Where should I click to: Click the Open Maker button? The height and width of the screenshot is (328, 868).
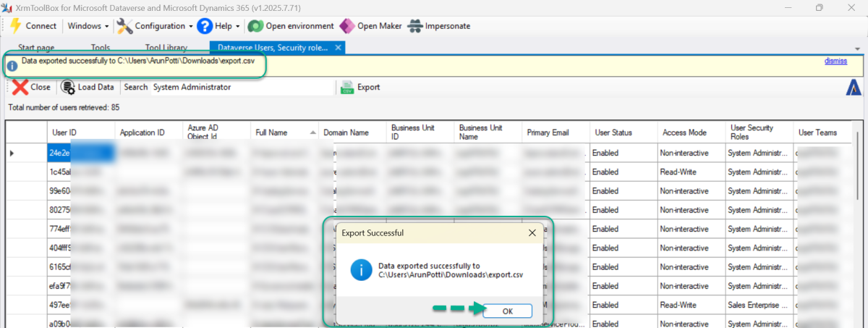(x=370, y=25)
